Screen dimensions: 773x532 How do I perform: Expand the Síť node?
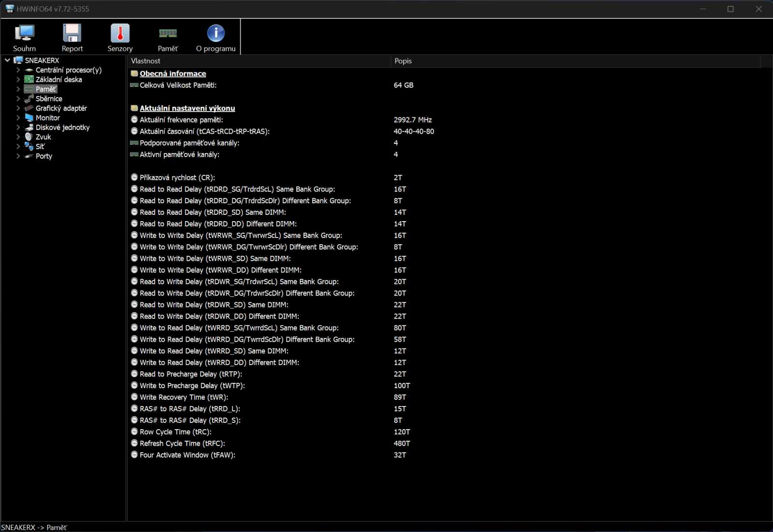18,146
